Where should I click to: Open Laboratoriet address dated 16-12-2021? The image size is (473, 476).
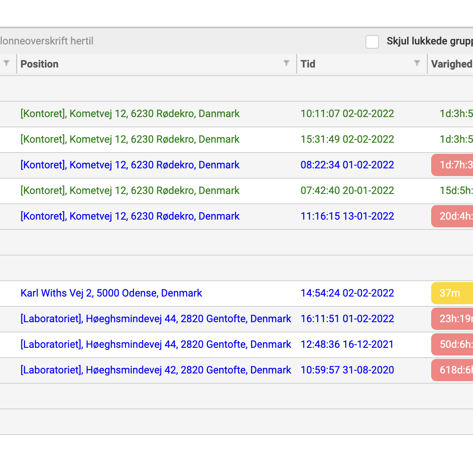point(156,344)
